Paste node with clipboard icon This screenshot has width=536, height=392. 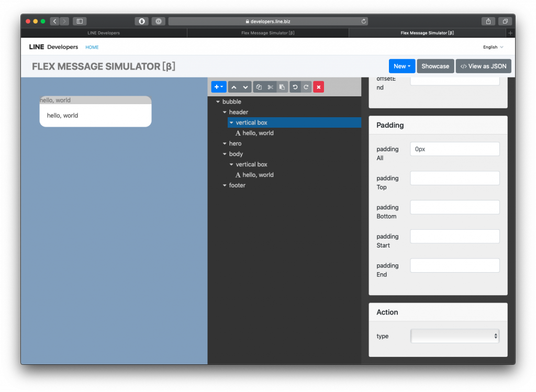coord(282,87)
